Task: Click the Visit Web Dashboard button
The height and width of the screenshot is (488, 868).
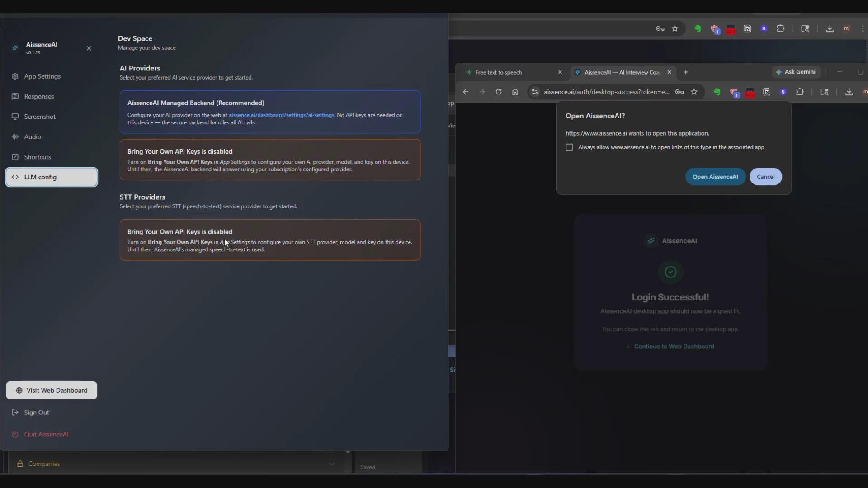Action: pos(52,390)
